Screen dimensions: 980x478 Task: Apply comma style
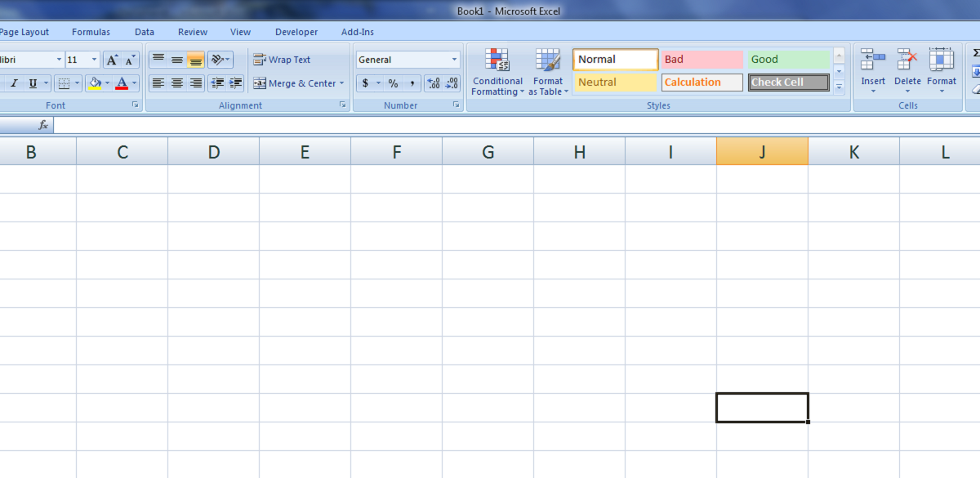(412, 83)
